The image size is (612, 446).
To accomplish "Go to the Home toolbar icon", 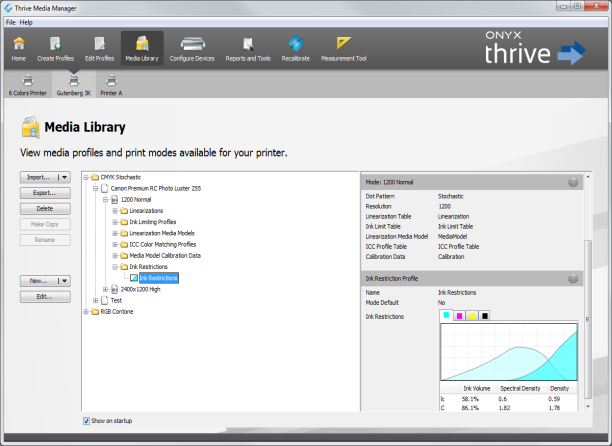I will click(x=18, y=49).
